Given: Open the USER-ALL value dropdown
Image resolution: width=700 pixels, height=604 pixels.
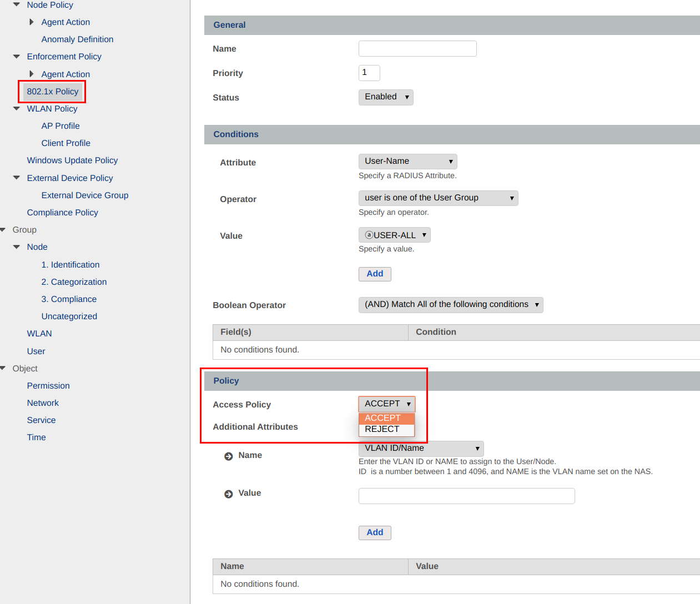Looking at the screenshot, I should [x=394, y=235].
